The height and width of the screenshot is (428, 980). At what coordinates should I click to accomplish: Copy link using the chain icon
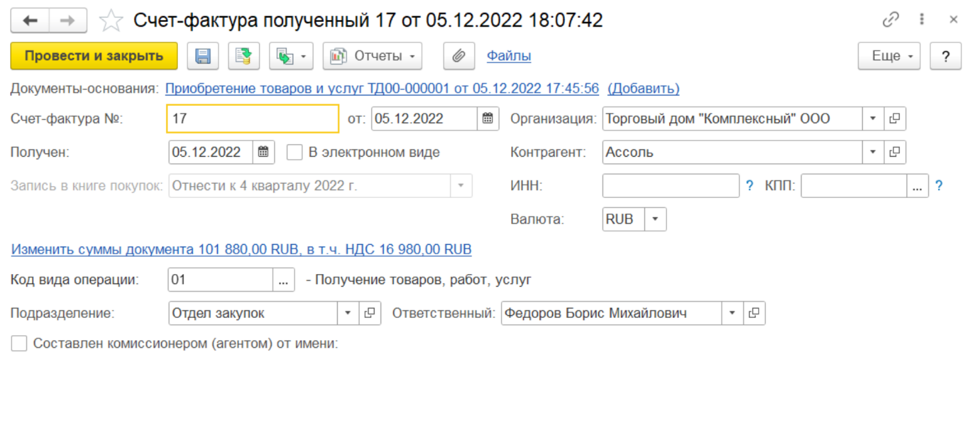(x=890, y=20)
